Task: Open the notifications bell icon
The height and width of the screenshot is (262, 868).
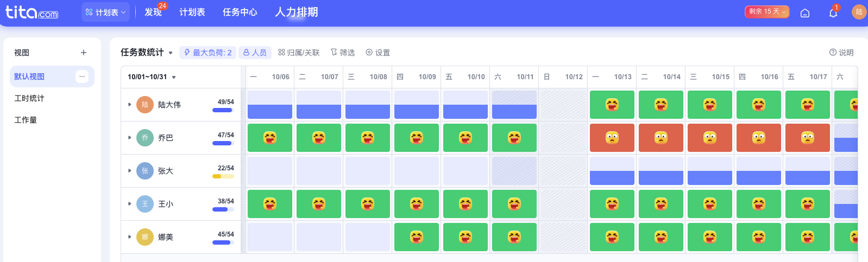Action: (x=833, y=12)
